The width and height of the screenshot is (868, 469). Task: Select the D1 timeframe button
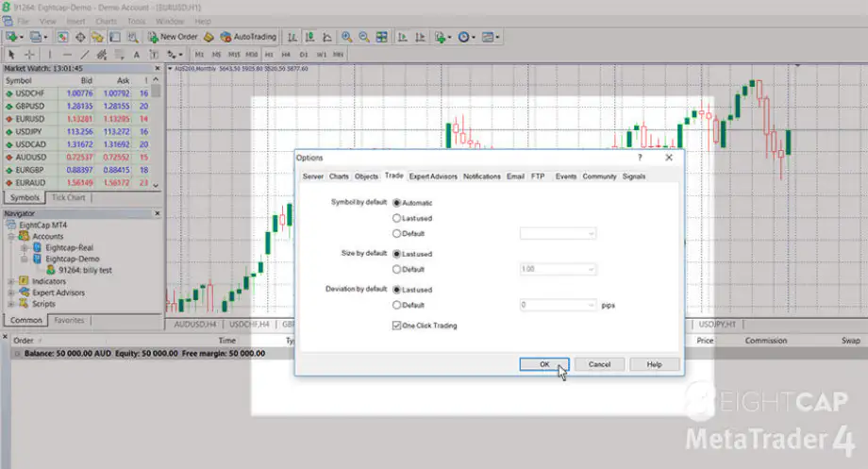pyautogui.click(x=304, y=54)
